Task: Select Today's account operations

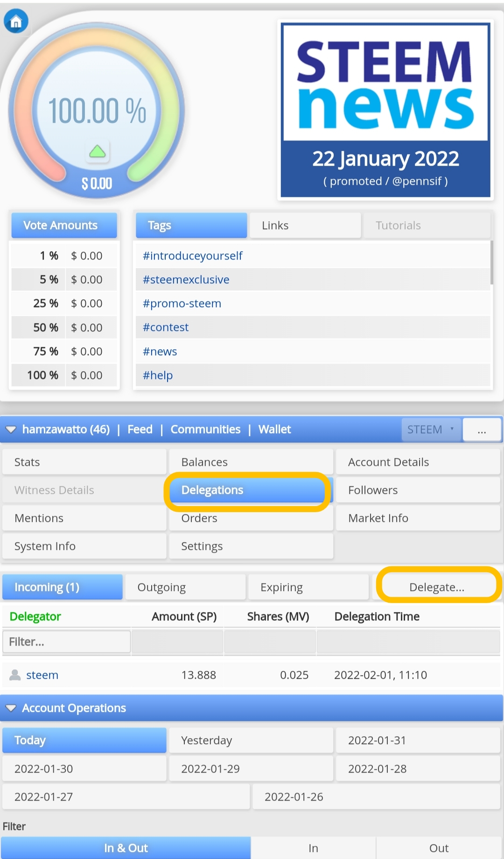Action: (x=84, y=740)
